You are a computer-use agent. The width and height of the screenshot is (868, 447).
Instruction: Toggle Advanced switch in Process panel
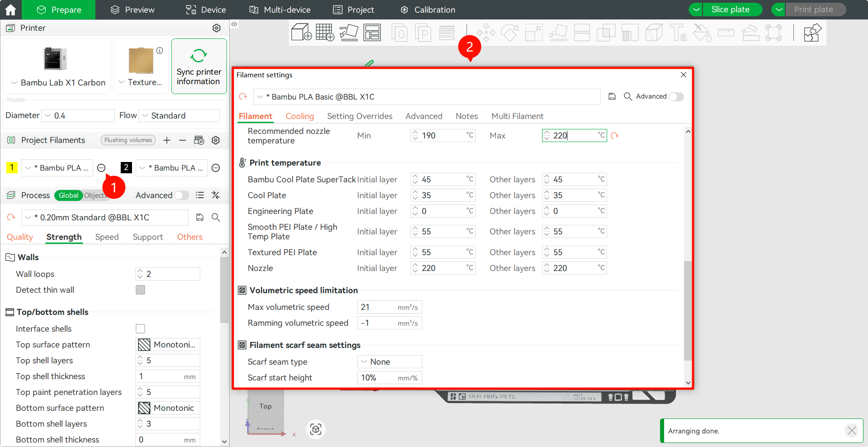[x=182, y=195]
